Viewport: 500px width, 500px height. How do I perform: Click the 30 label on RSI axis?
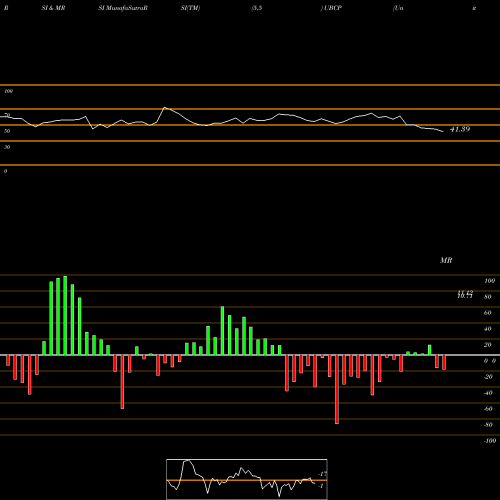(x=7, y=147)
